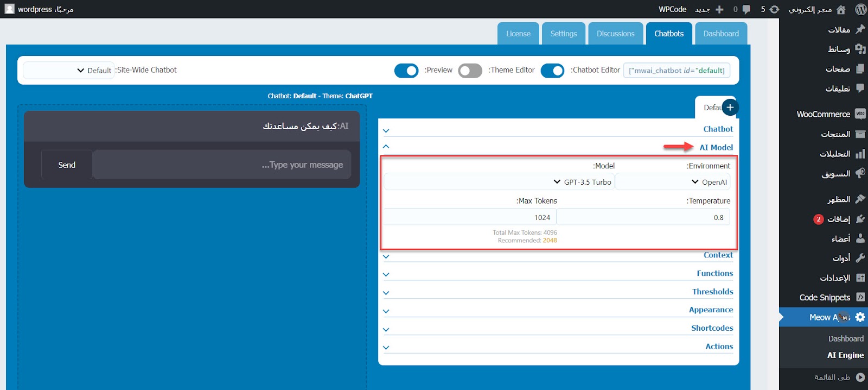Image resolution: width=868 pixels, height=390 pixels.
Task: Open the comments bubble icon in admin bar
Action: (746, 9)
